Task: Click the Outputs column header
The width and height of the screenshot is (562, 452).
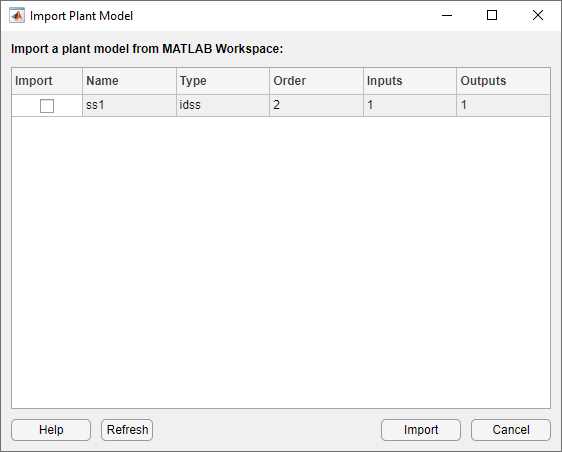Action: [504, 81]
